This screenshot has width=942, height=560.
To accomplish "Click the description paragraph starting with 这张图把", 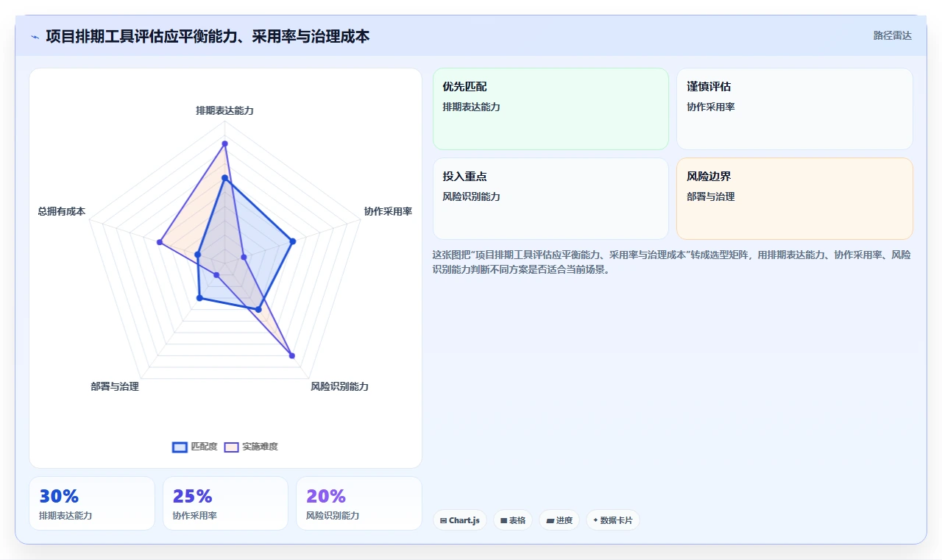I will coord(672,262).
